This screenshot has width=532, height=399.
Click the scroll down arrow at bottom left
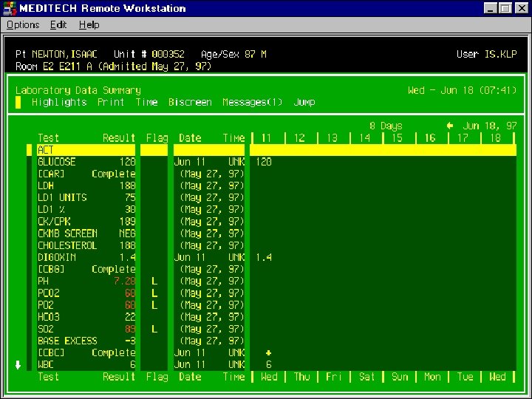click(18, 364)
